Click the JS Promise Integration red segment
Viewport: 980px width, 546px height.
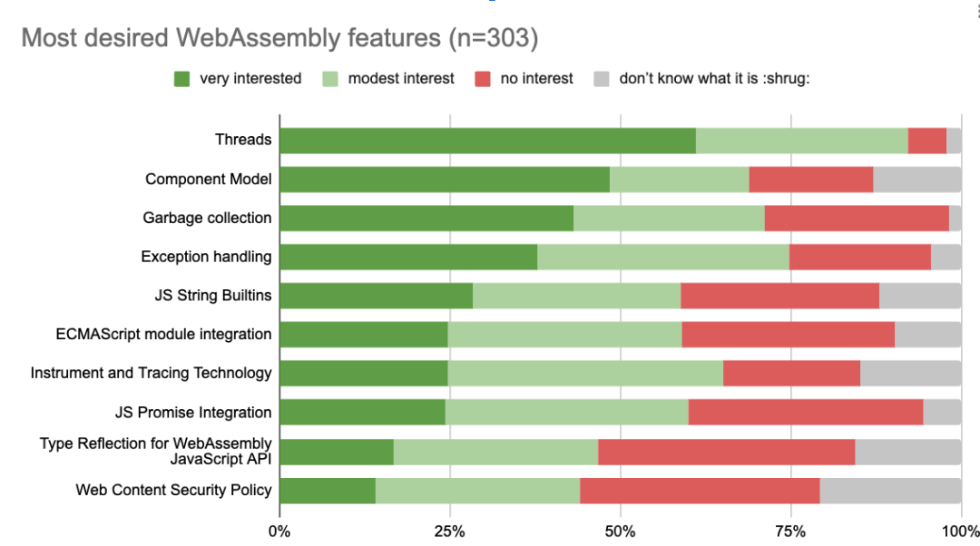pyautogui.click(x=806, y=413)
